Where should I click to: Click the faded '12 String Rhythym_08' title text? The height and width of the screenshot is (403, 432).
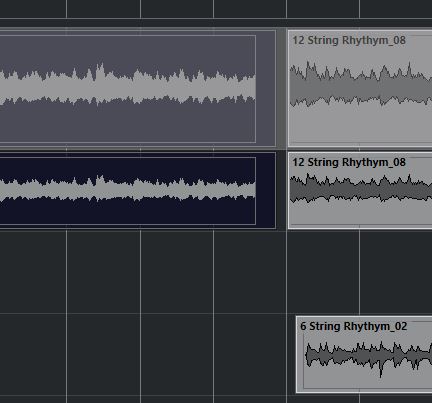coord(349,40)
